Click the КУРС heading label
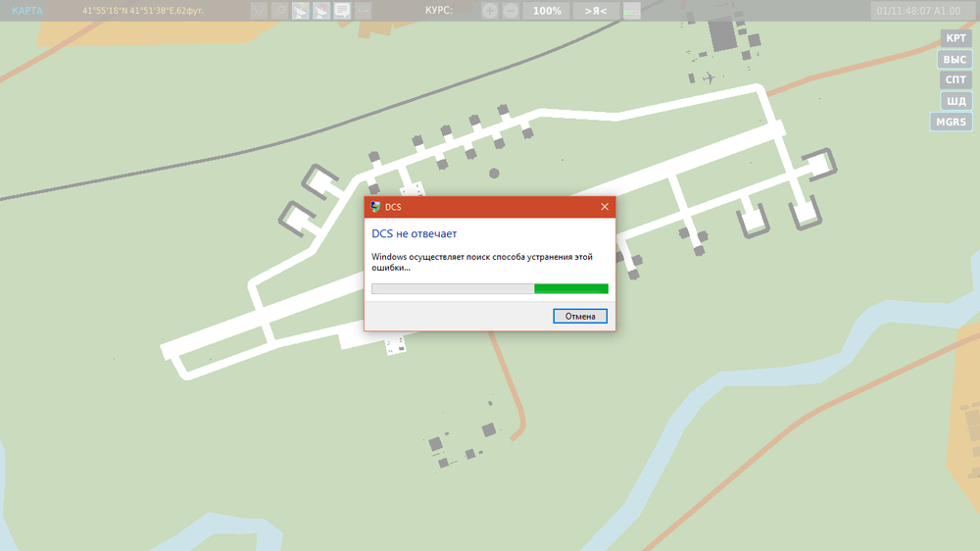980x551 pixels. (439, 11)
